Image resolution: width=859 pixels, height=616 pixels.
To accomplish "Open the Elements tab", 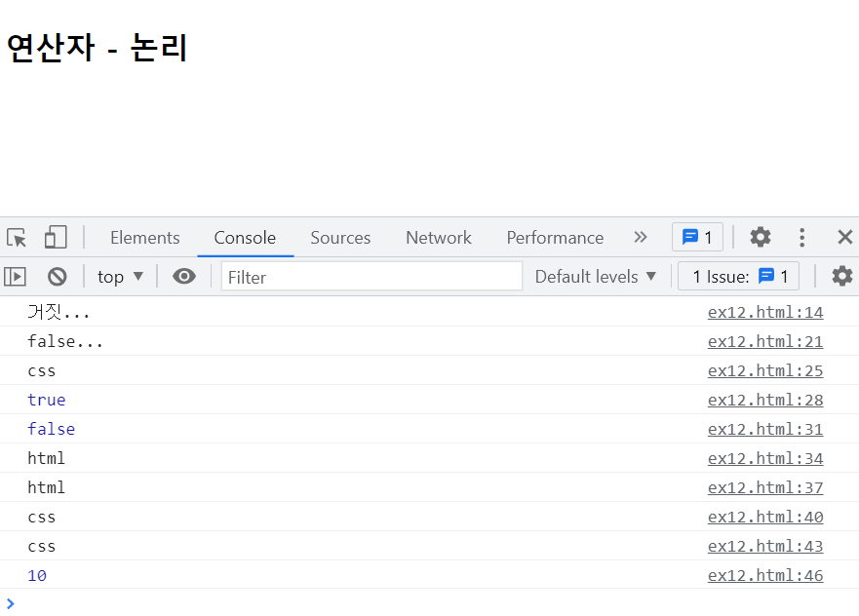I will pos(144,238).
